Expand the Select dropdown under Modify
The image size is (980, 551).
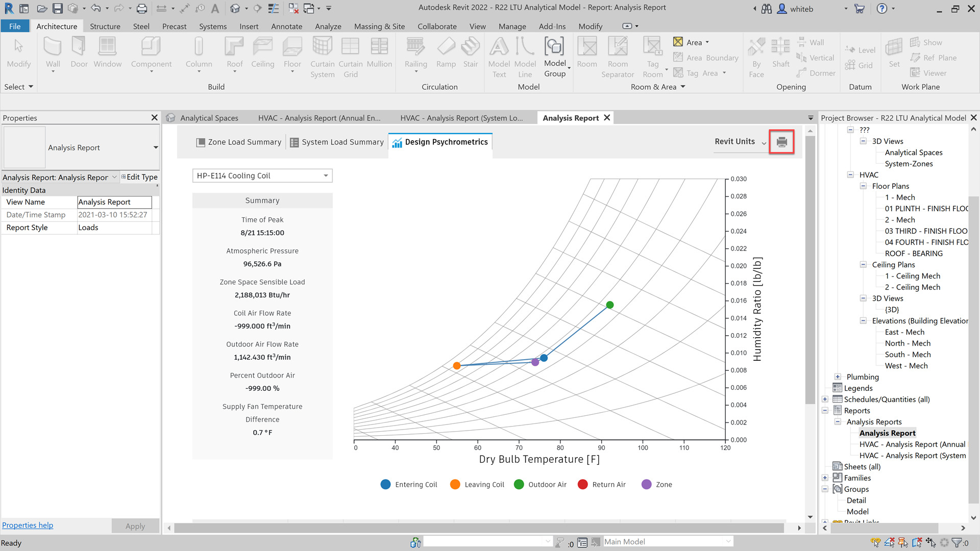[x=18, y=87]
